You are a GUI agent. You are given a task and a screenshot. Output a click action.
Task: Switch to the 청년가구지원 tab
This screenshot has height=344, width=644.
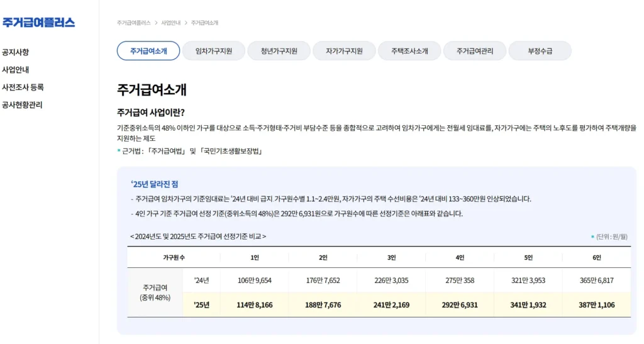pos(279,51)
